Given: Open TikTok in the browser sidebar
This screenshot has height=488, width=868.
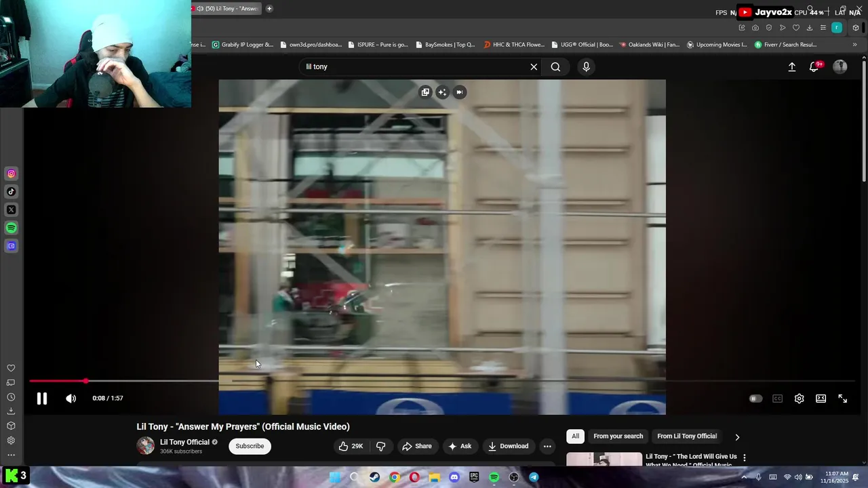Looking at the screenshot, I should (x=11, y=192).
